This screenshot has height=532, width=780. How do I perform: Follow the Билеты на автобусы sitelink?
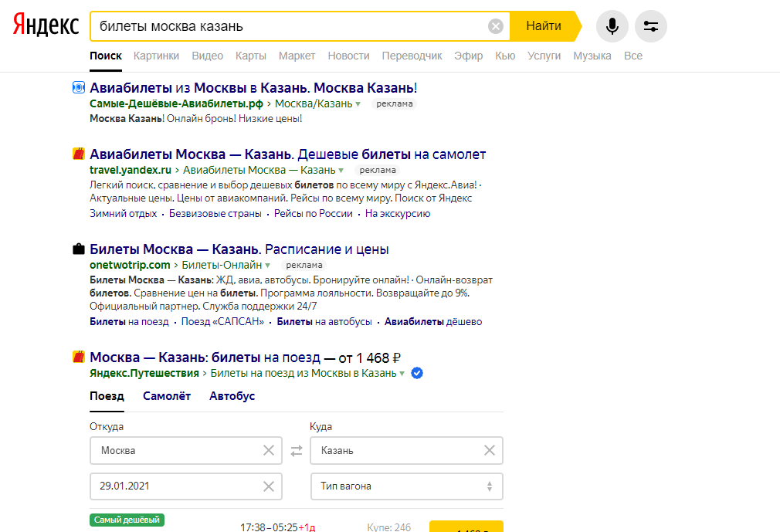324,322
